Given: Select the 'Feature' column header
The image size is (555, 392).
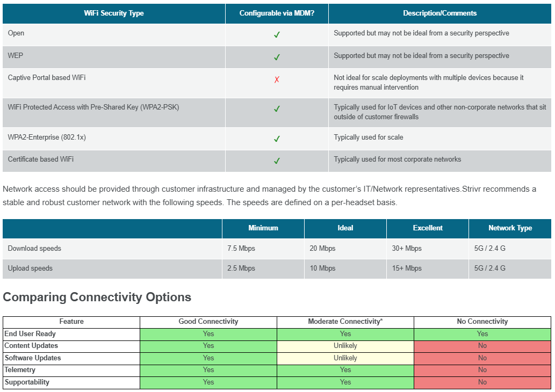Looking at the screenshot, I should pyautogui.click(x=71, y=322).
